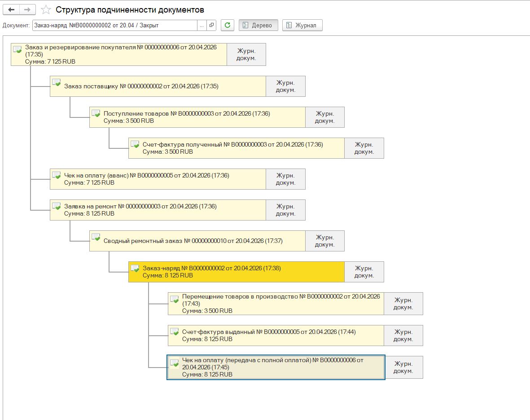Switch to Дерево view mode
This screenshot has width=530, height=420.
[x=258, y=25]
